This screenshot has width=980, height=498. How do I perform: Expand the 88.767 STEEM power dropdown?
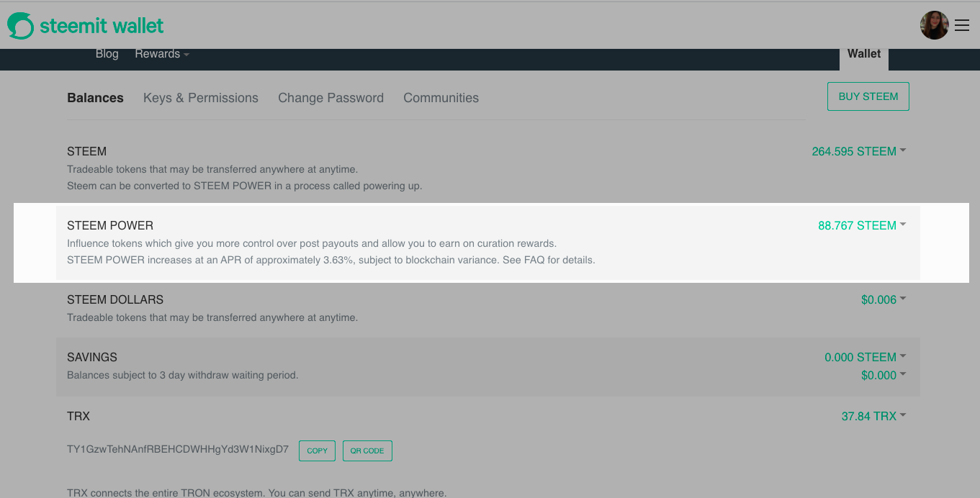[x=862, y=225]
